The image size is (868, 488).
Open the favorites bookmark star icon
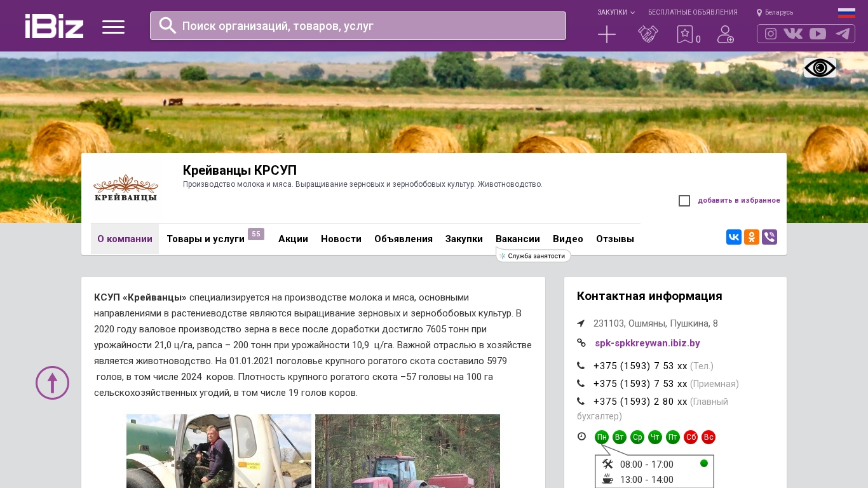point(685,34)
